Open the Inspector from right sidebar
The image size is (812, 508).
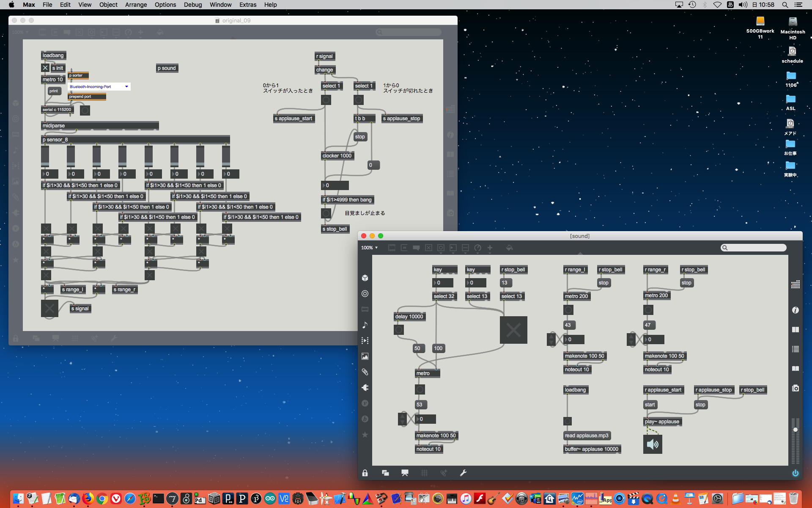(795, 310)
